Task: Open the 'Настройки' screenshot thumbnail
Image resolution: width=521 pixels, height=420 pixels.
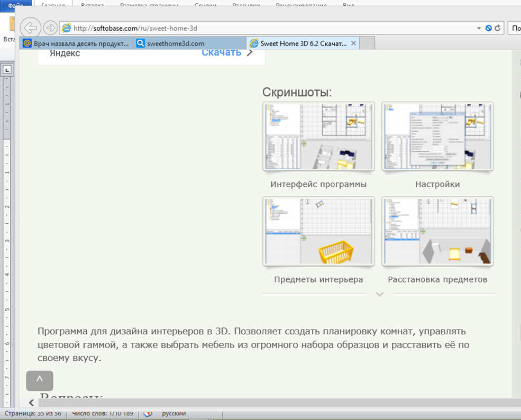Action: [437, 136]
